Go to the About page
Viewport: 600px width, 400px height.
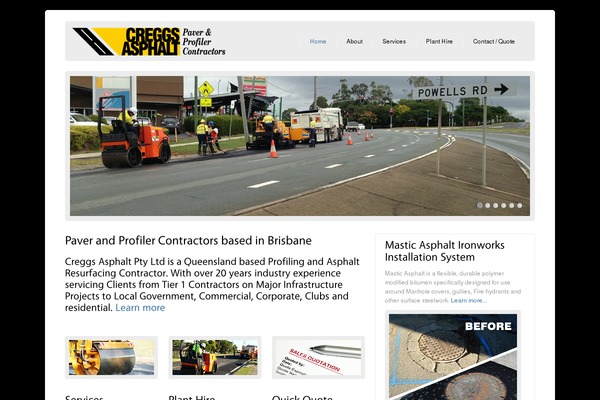[354, 41]
